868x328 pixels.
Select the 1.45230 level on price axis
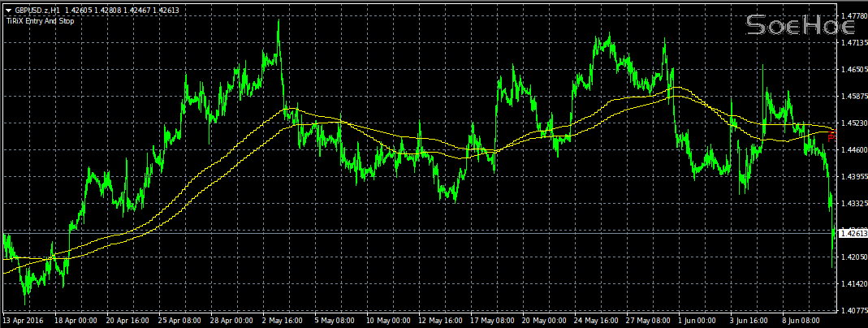point(852,123)
